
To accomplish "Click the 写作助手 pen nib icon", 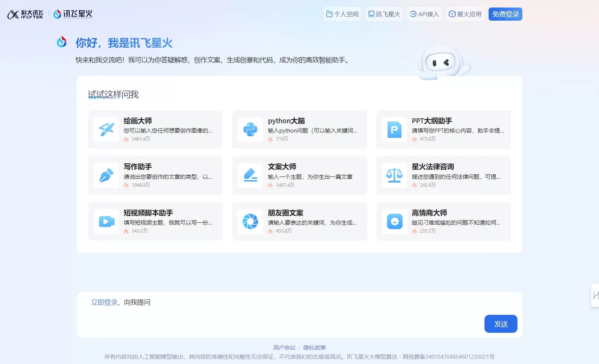I will pyautogui.click(x=106, y=175).
